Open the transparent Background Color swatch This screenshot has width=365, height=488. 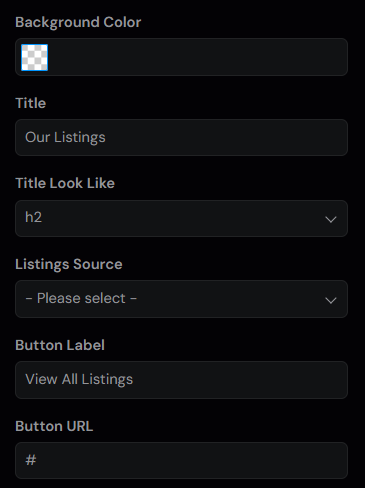35,57
